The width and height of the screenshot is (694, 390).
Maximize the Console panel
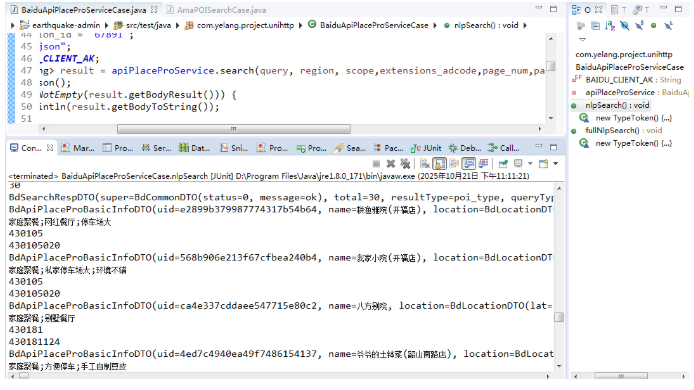click(553, 147)
